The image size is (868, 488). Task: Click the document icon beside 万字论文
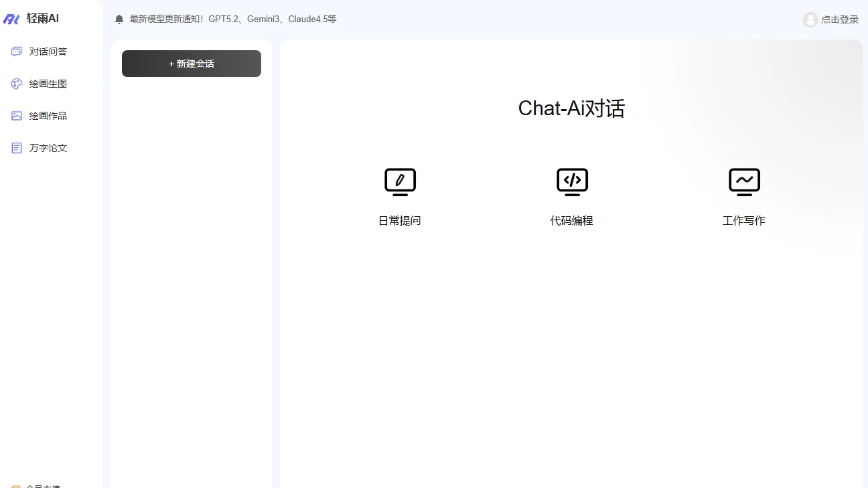pos(17,148)
